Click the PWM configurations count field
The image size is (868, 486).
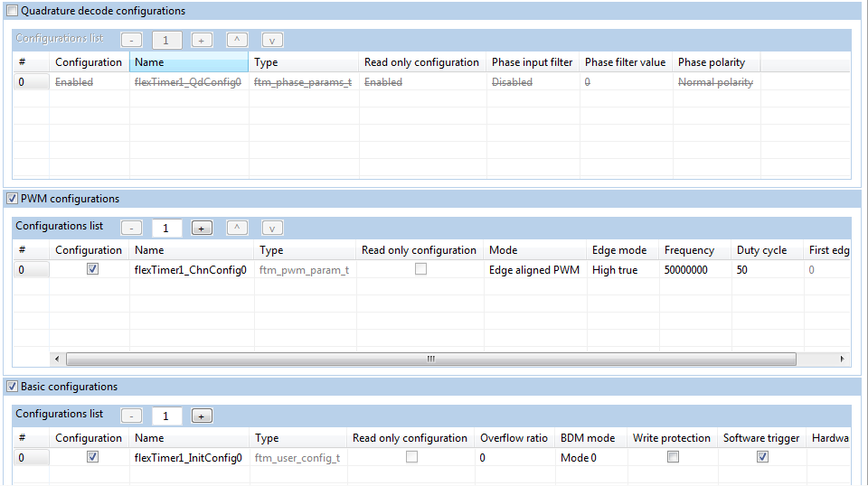pyautogui.click(x=166, y=228)
